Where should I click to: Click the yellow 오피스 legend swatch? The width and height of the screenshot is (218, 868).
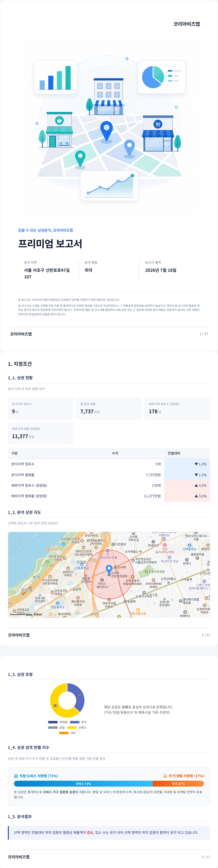pyautogui.click(x=72, y=727)
